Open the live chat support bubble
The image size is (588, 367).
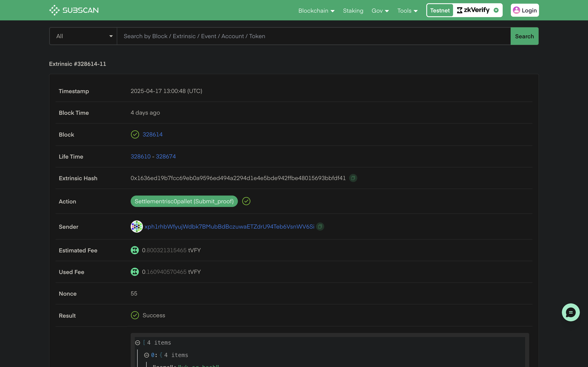click(x=570, y=312)
